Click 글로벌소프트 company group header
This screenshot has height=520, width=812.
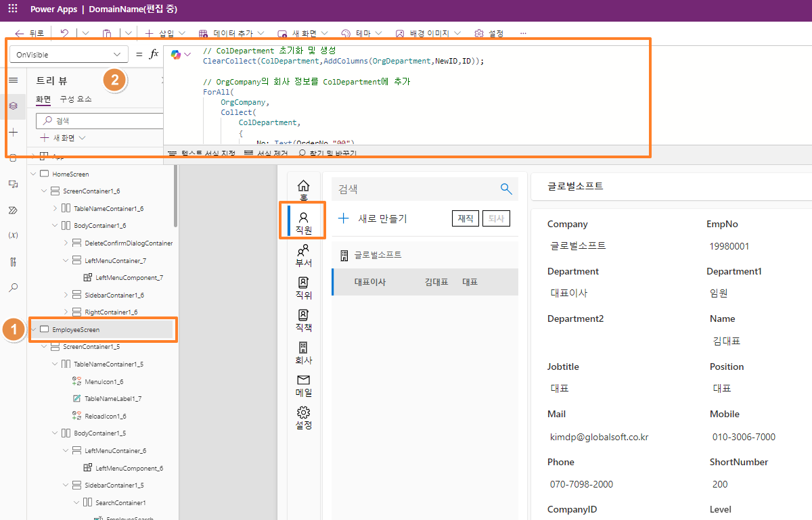425,255
